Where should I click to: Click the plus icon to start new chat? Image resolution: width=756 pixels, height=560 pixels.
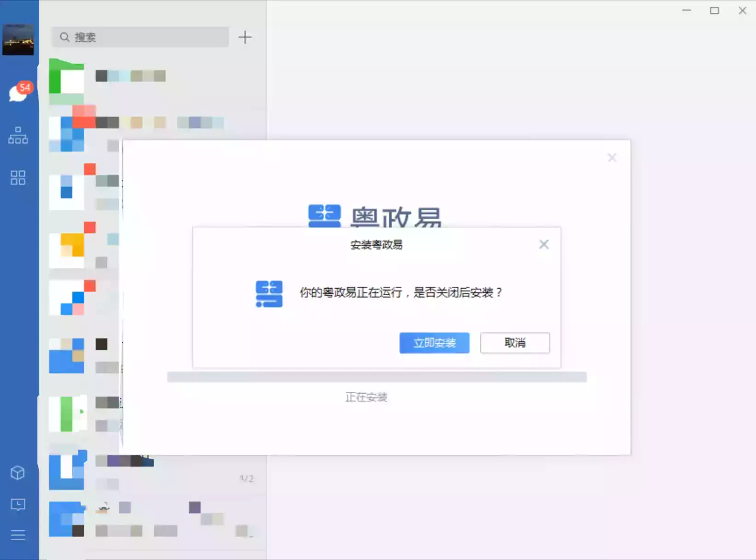(x=245, y=37)
